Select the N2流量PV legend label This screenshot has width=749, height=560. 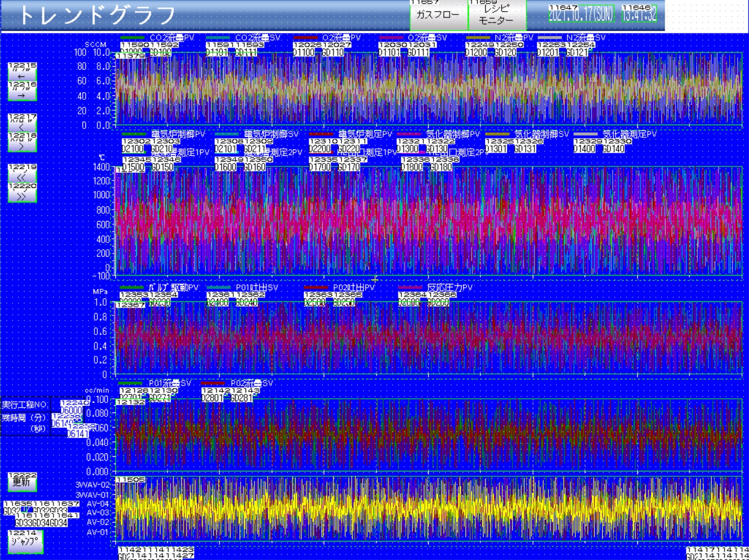(514, 37)
